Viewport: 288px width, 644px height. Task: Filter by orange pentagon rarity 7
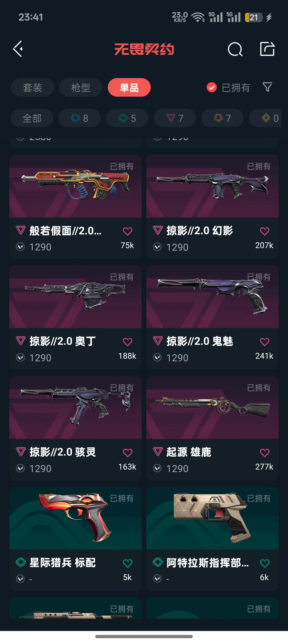[x=223, y=118]
